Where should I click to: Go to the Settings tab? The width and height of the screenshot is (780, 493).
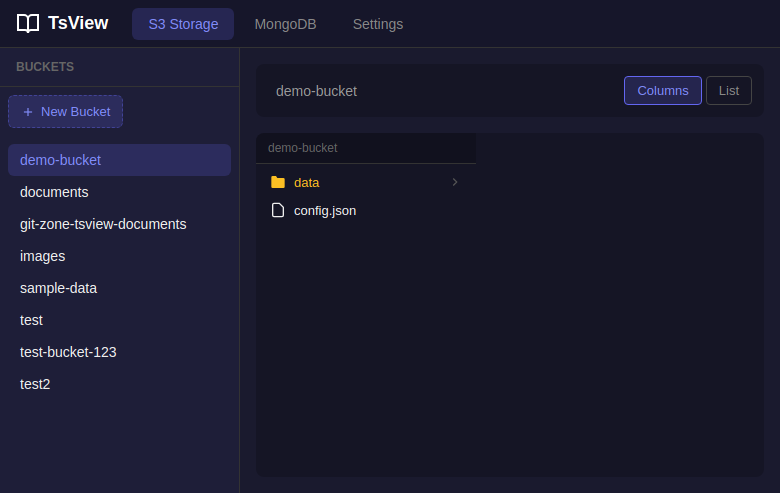pos(378,24)
